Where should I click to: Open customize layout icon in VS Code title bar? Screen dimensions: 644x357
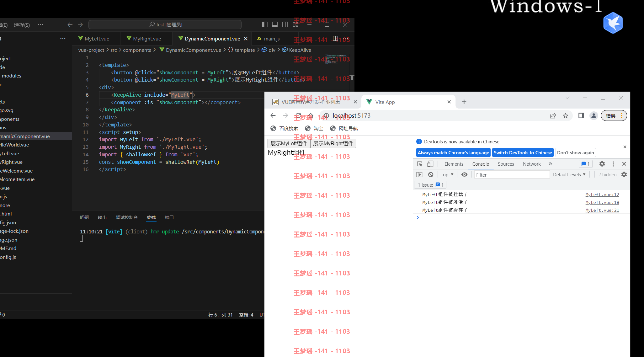coord(295,24)
